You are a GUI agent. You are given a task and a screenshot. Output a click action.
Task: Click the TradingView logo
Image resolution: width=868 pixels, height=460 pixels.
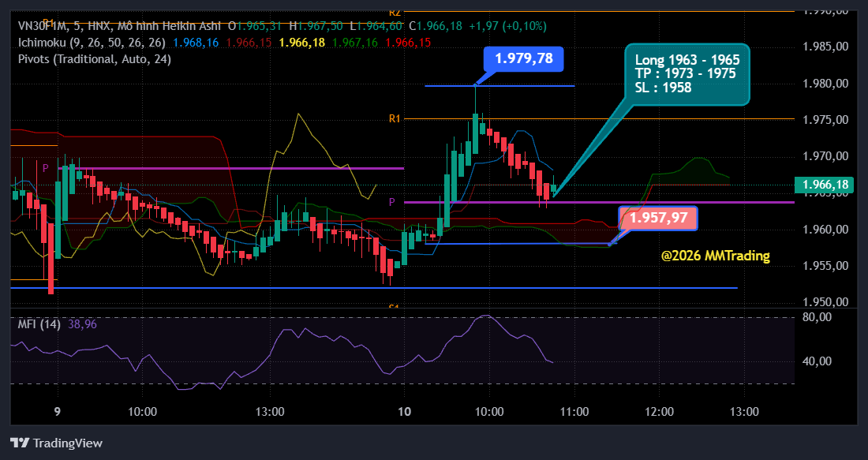[57, 443]
